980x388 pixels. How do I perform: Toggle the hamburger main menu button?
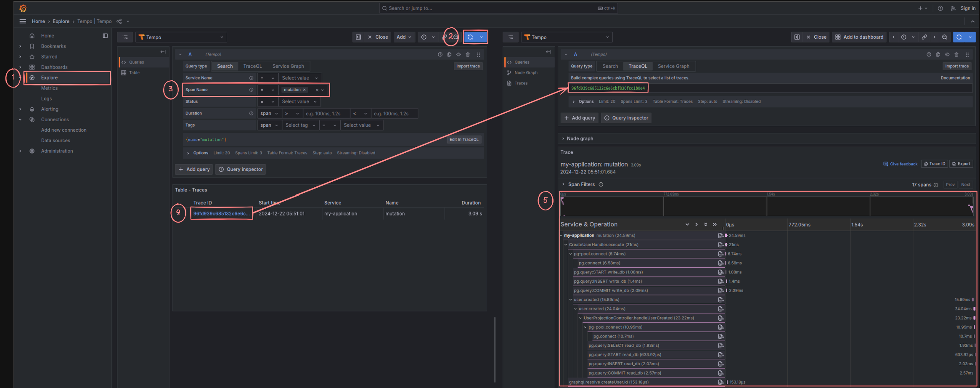coord(23,21)
